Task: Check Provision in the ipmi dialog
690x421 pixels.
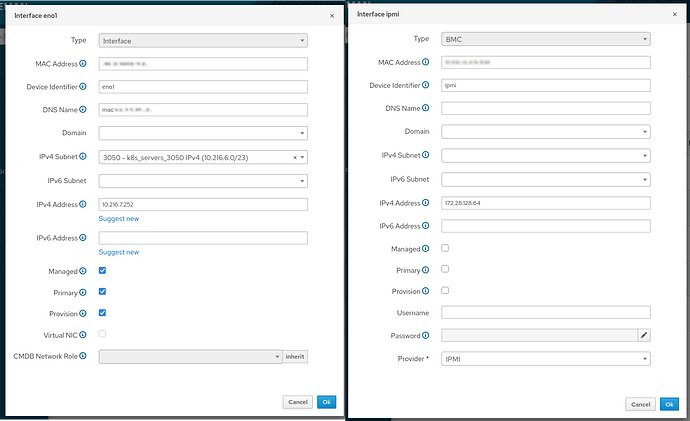Action: pyautogui.click(x=445, y=290)
